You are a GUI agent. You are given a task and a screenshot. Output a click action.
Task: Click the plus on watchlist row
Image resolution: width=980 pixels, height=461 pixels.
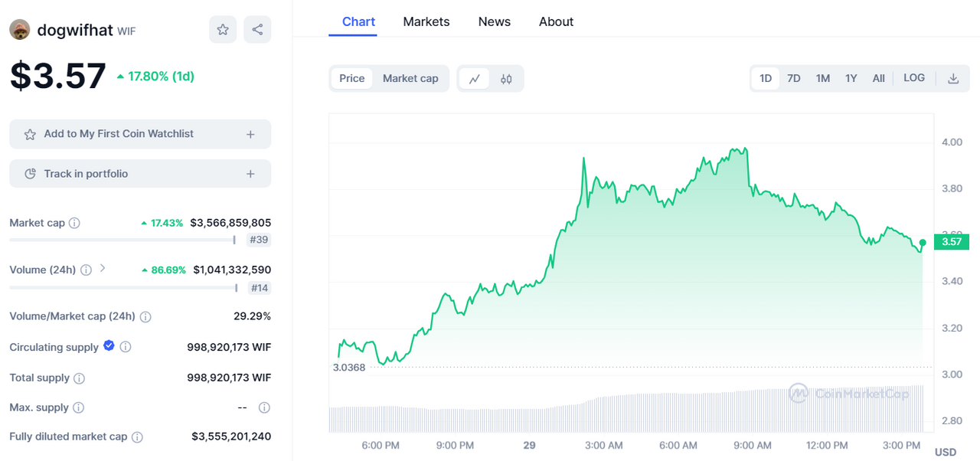point(250,134)
